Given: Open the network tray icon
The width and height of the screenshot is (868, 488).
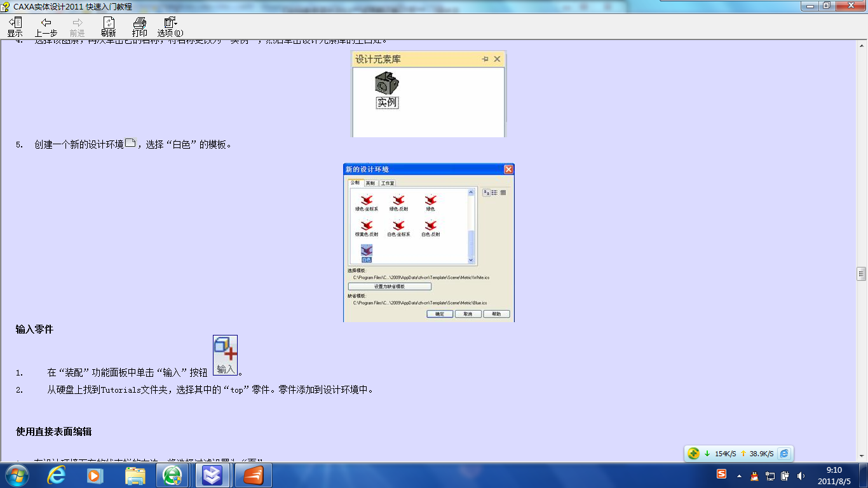Looking at the screenshot, I should pyautogui.click(x=770, y=476).
